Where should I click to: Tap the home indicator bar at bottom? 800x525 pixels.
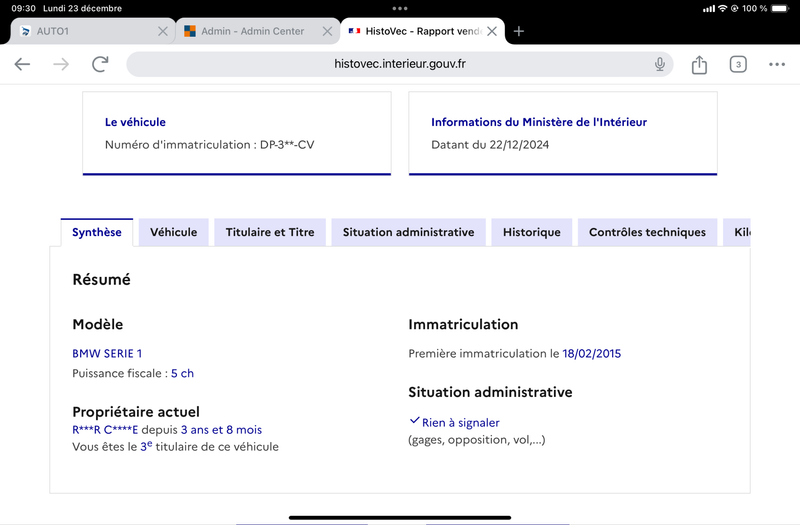[x=399, y=517]
